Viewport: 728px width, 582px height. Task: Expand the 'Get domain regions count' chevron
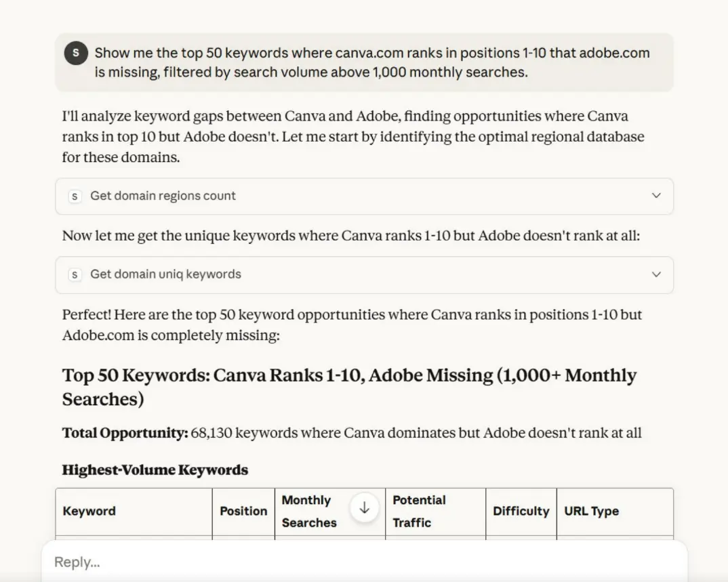pyautogui.click(x=655, y=196)
